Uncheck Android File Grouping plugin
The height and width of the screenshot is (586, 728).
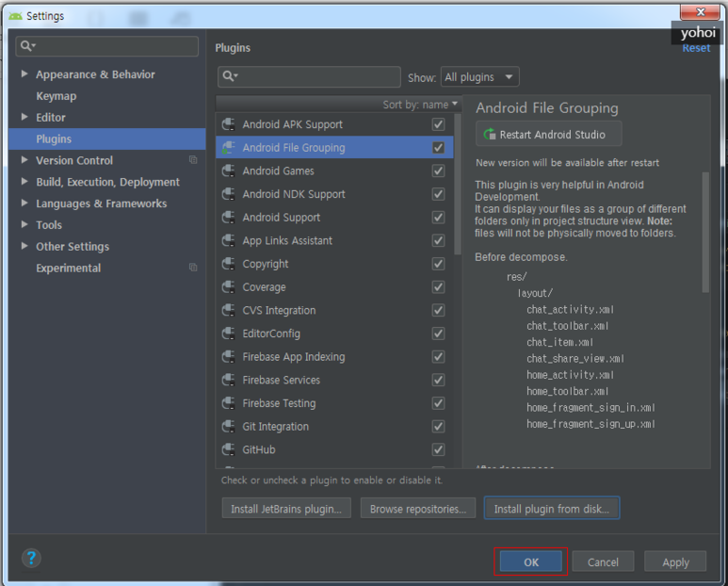(438, 148)
